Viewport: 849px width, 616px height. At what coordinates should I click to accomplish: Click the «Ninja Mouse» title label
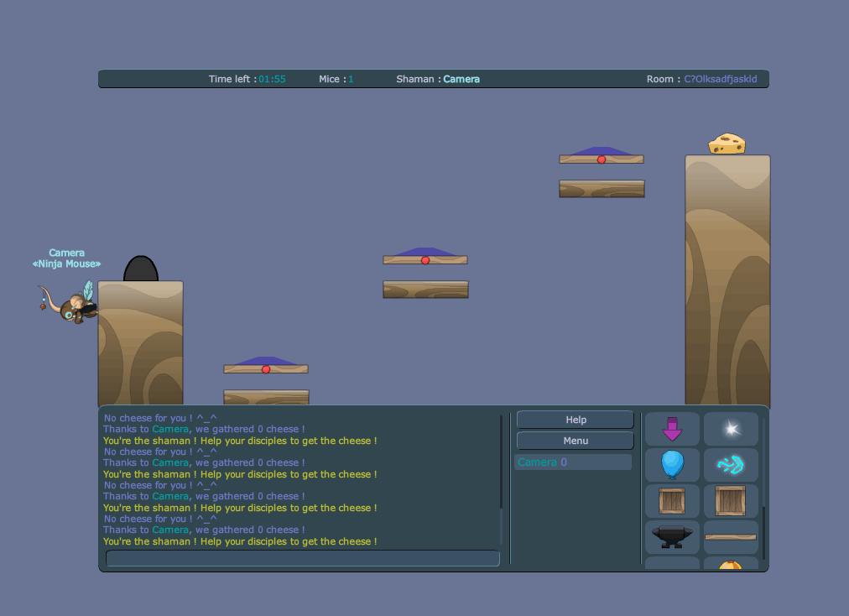66,264
